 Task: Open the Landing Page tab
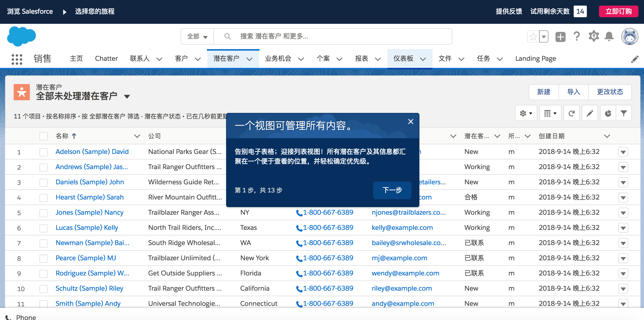pos(535,58)
